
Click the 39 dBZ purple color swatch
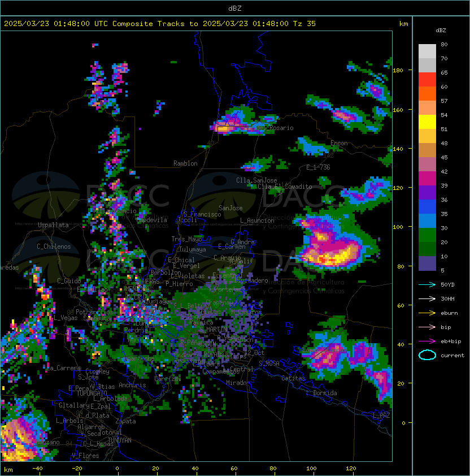coord(427,192)
